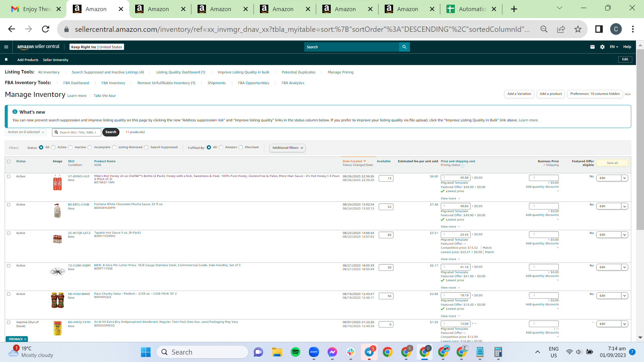Viewport: 644px width, 362px height.
Task: Click the Search SKU, Title, ISBN field
Action: click(76, 132)
